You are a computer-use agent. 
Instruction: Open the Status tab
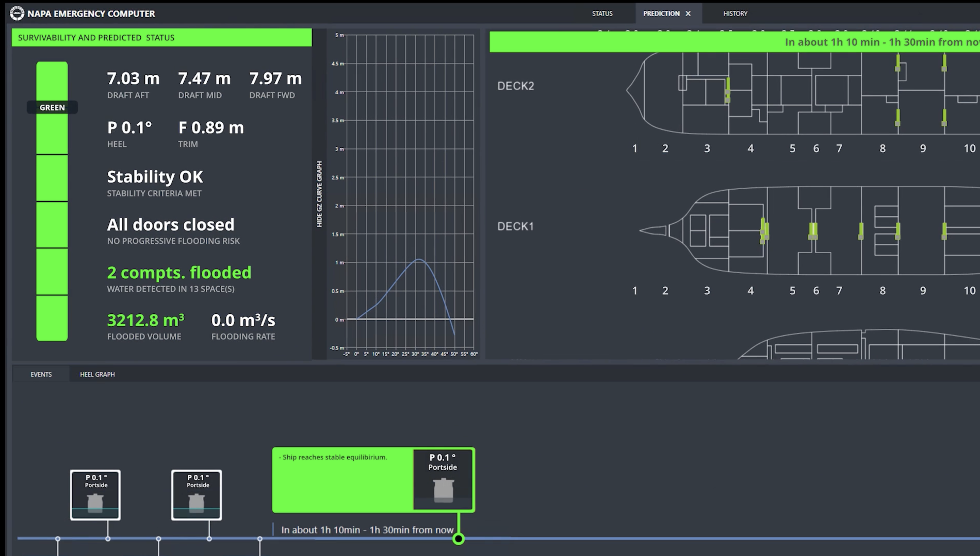point(602,13)
